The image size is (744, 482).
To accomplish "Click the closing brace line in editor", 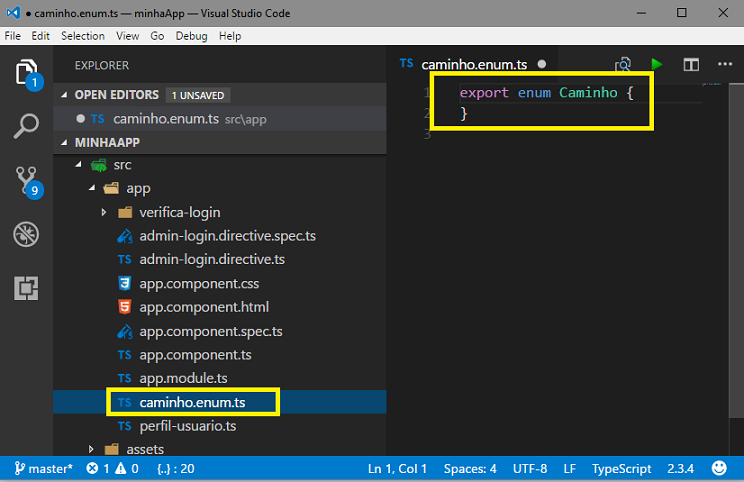I will pyautogui.click(x=464, y=113).
